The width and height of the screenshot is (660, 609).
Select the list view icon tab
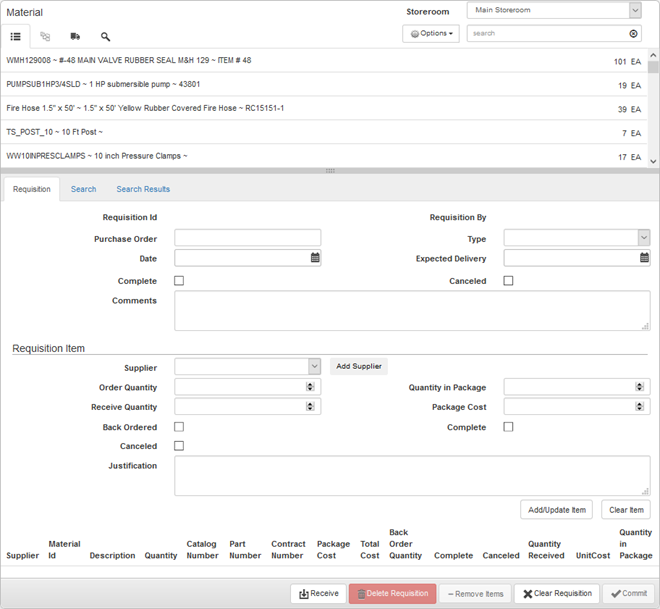(x=16, y=36)
